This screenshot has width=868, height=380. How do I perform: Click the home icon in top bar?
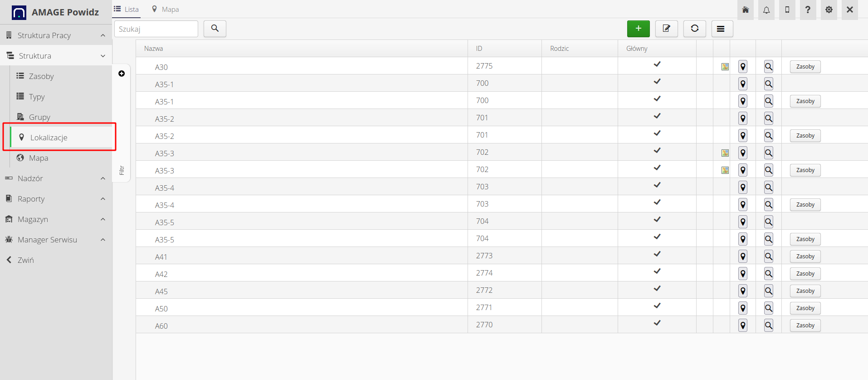[x=745, y=10]
